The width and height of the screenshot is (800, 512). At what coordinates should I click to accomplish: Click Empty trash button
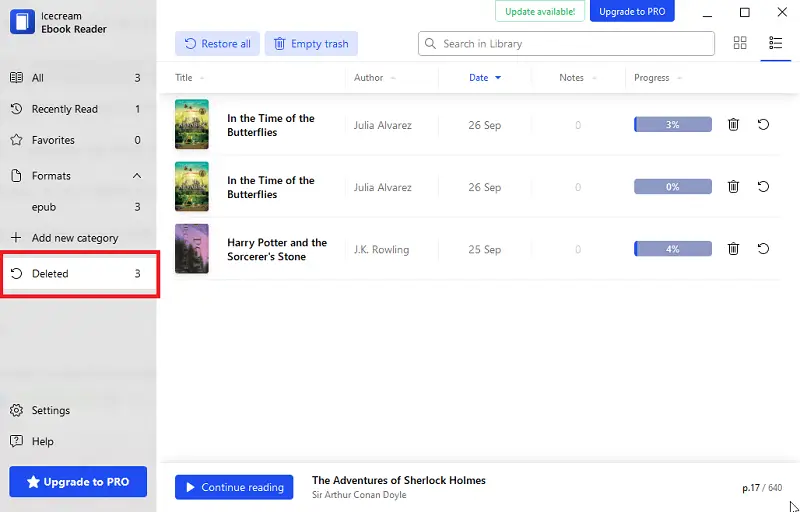point(311,44)
